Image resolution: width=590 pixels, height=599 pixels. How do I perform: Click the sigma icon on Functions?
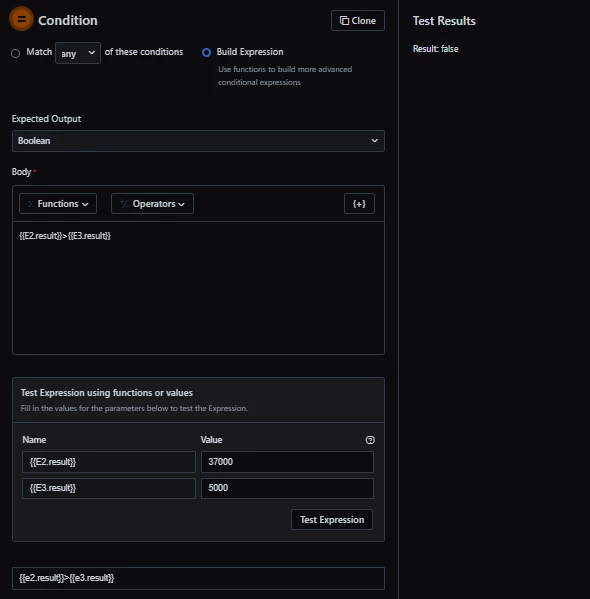pyautogui.click(x=31, y=204)
